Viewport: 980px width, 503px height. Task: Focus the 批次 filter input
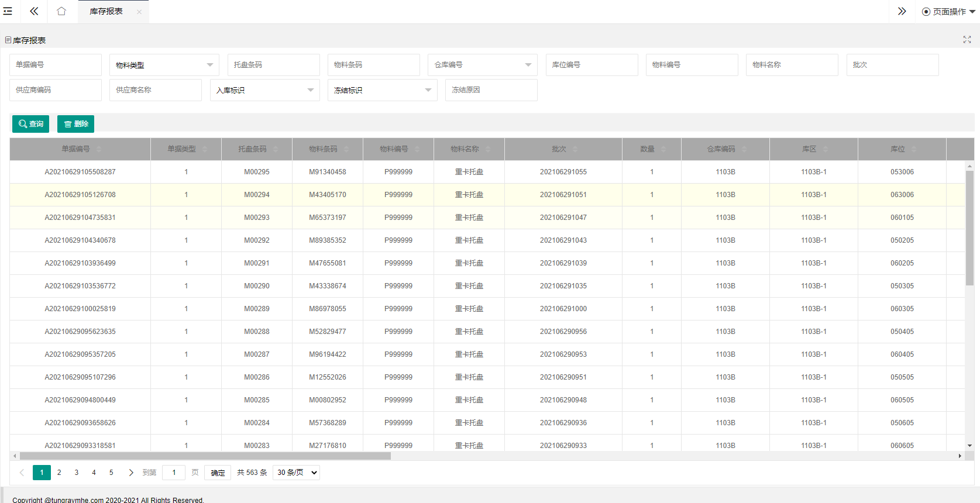click(893, 65)
